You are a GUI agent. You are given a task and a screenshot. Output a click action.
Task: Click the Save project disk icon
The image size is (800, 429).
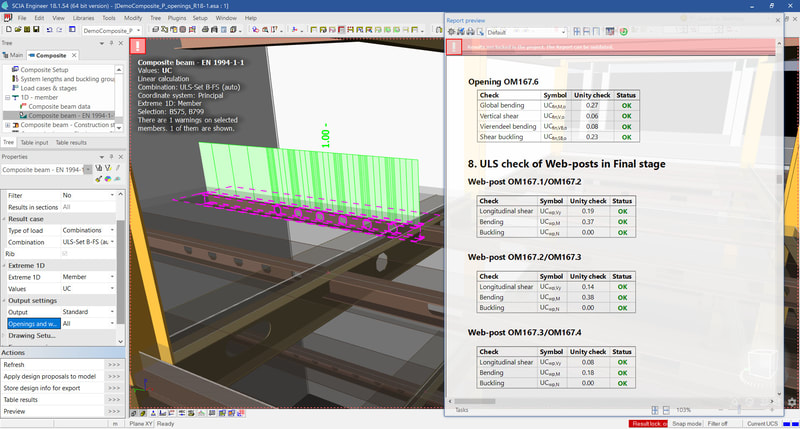(36, 30)
